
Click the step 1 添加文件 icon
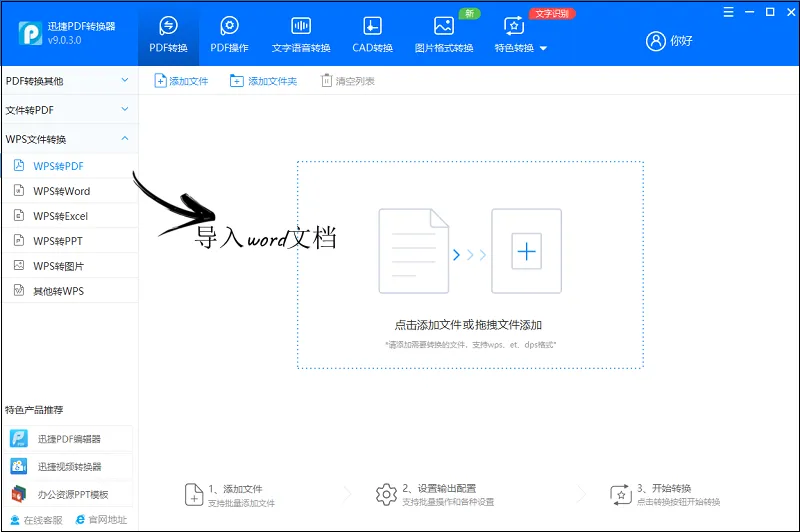pyautogui.click(x=194, y=495)
